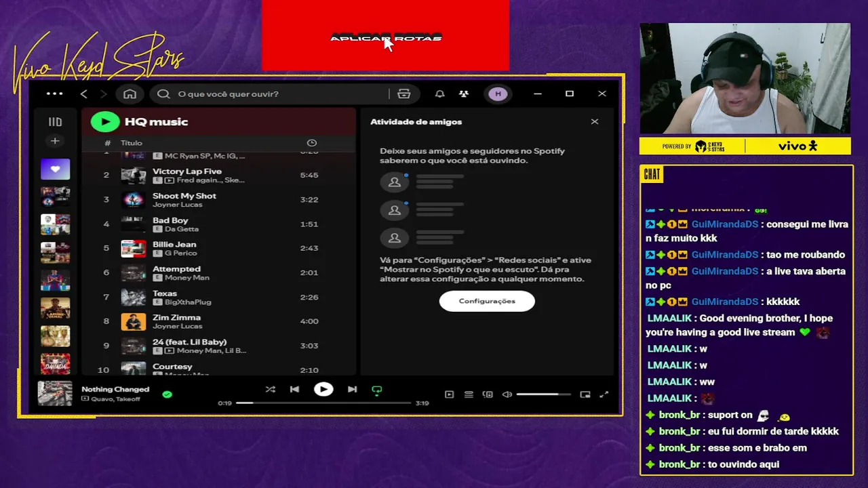Screen dimensions: 868x488
Task: Open the Spotify Home page
Action: (130, 94)
